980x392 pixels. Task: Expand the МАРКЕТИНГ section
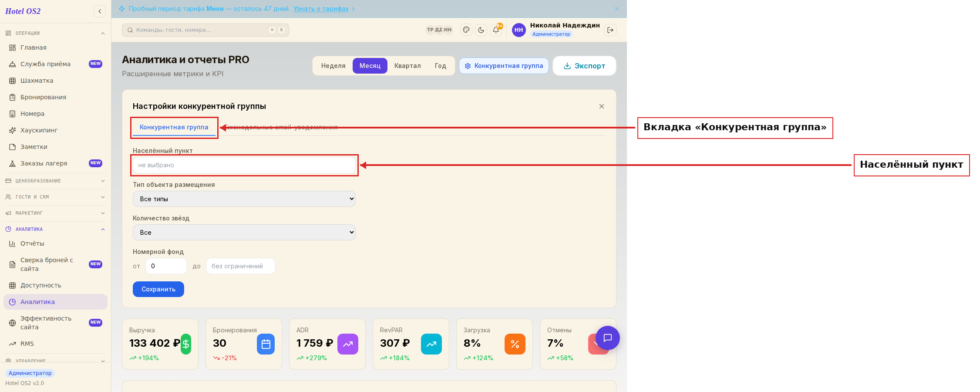tap(55, 213)
